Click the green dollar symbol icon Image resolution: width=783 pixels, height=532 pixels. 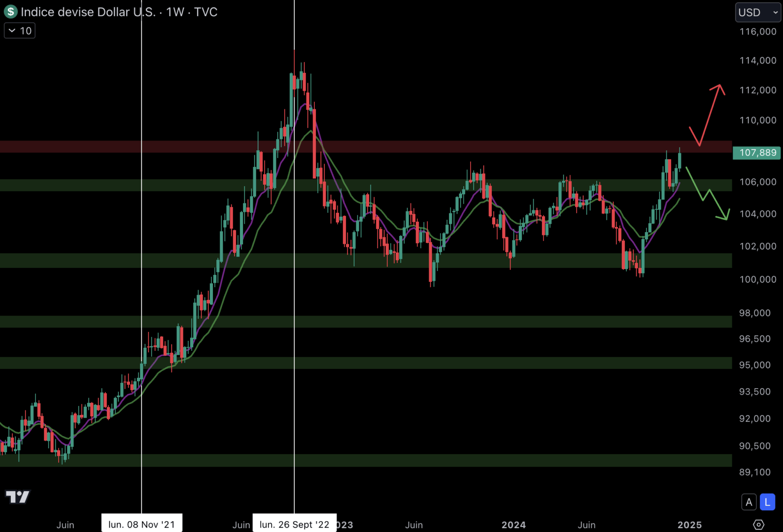tap(10, 12)
